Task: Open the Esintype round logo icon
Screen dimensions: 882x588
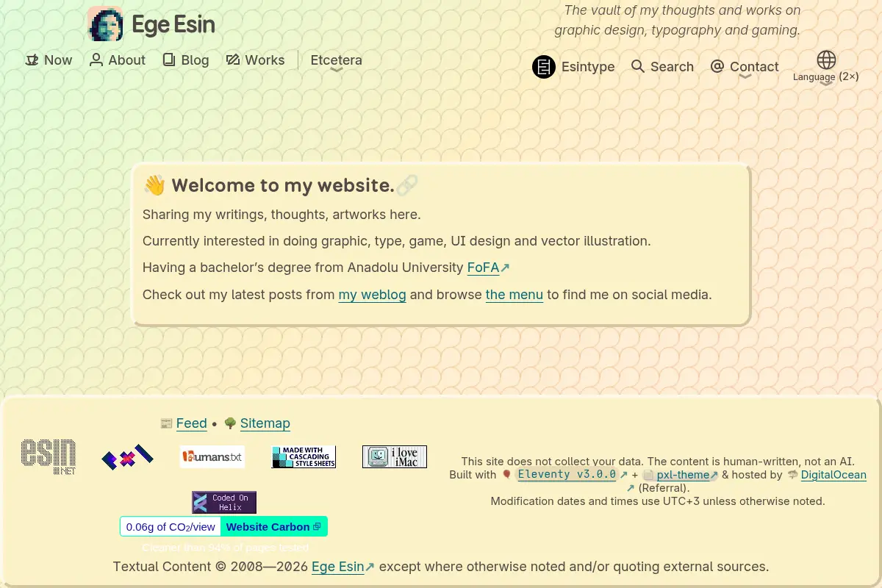Action: [x=544, y=67]
